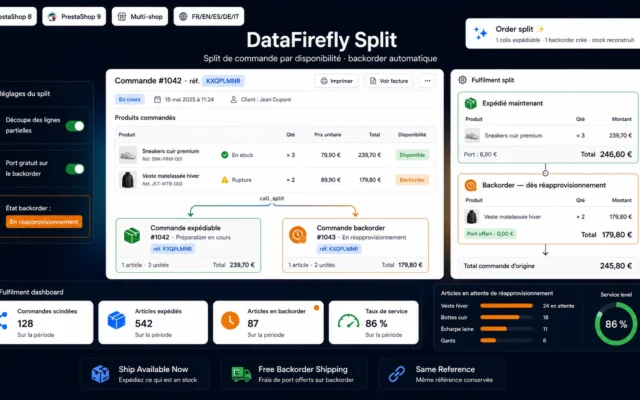Click the 86 % service level ring
This screenshot has width=640, height=400.
click(x=616, y=324)
